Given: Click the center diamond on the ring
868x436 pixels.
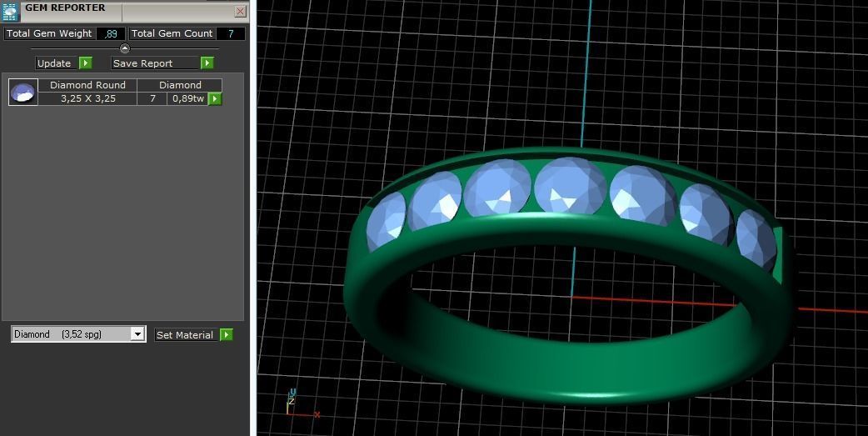Looking at the screenshot, I should (x=570, y=186).
